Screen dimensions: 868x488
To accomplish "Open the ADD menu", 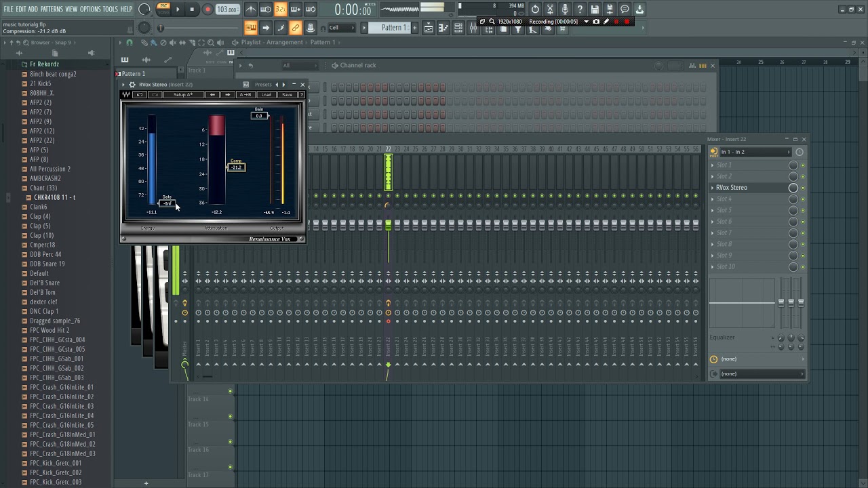I will pos(33,9).
